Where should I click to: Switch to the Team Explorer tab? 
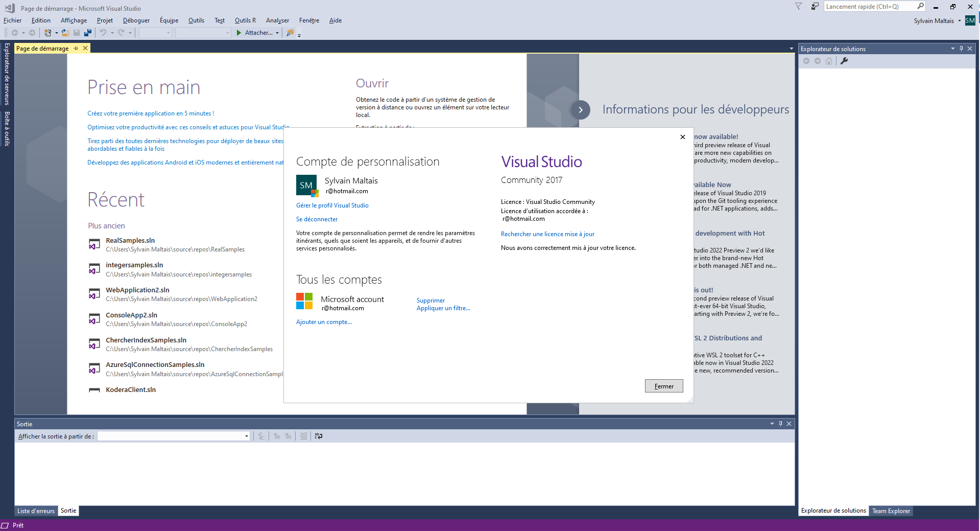tap(891, 511)
